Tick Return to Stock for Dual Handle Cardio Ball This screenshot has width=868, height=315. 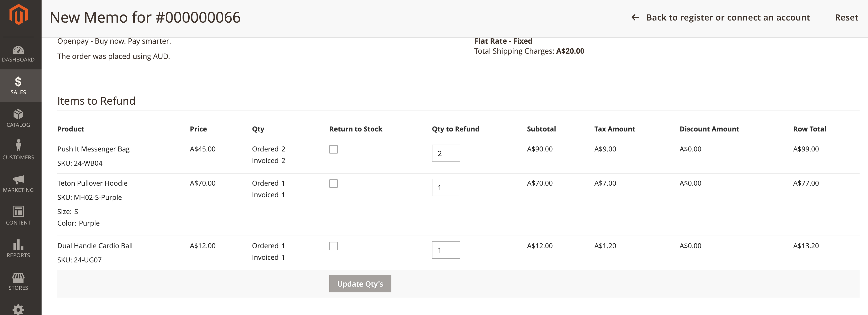(333, 246)
